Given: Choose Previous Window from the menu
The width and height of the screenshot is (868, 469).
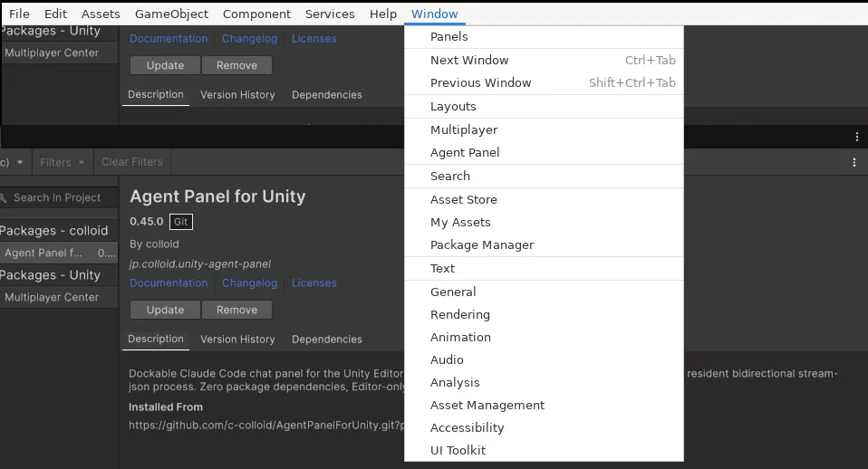Looking at the screenshot, I should coord(544,82).
